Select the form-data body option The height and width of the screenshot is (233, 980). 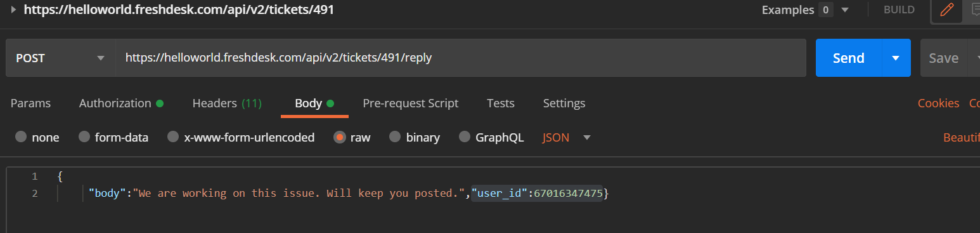[x=113, y=137]
